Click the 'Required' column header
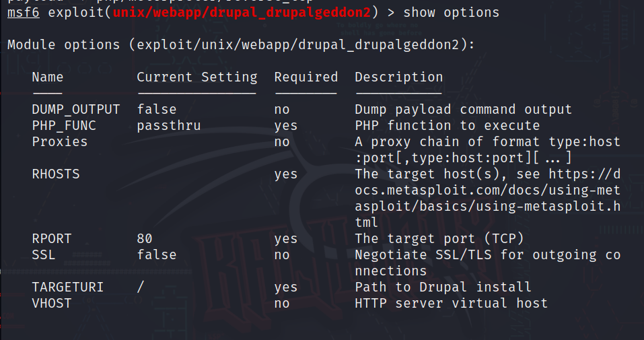 (306, 77)
